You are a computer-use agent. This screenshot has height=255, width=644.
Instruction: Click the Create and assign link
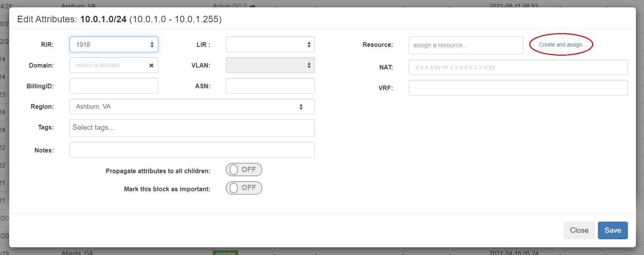coord(562,45)
